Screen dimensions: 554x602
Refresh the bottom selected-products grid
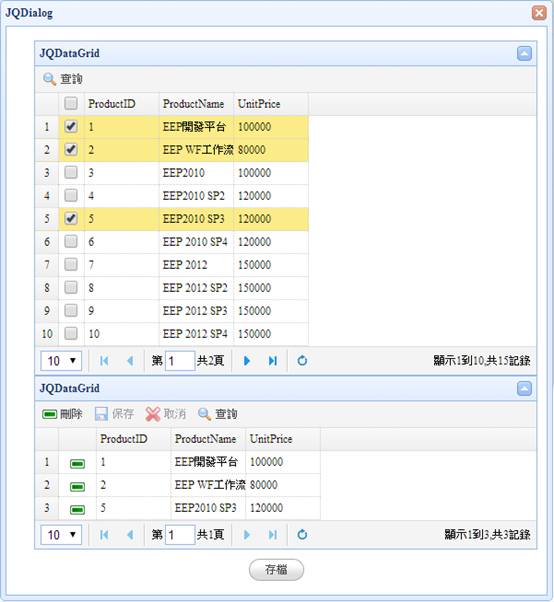point(302,534)
